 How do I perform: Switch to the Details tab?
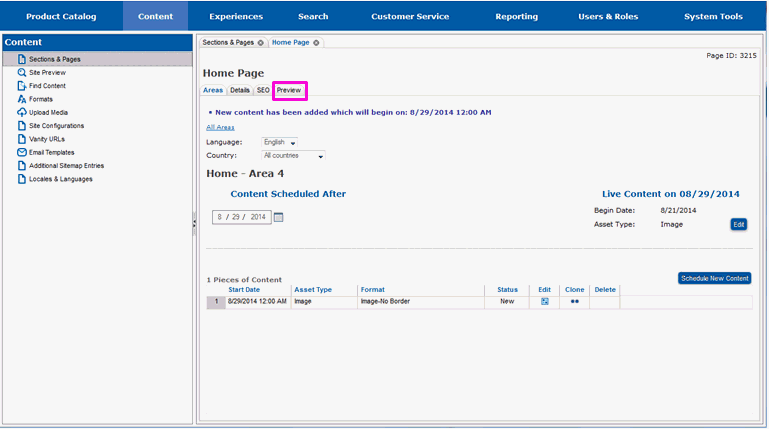[240, 90]
